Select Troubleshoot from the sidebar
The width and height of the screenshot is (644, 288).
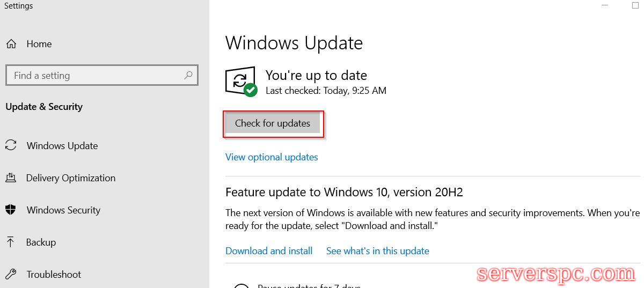(54, 275)
